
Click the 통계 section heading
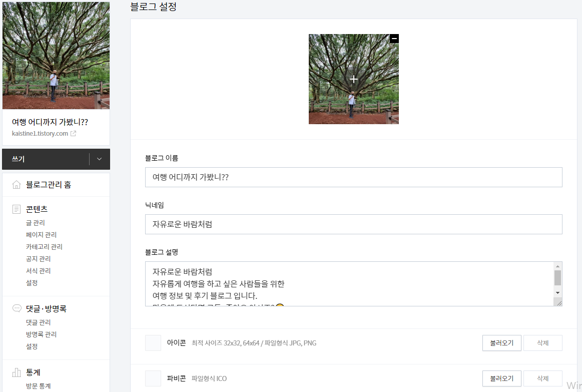pyautogui.click(x=33, y=372)
